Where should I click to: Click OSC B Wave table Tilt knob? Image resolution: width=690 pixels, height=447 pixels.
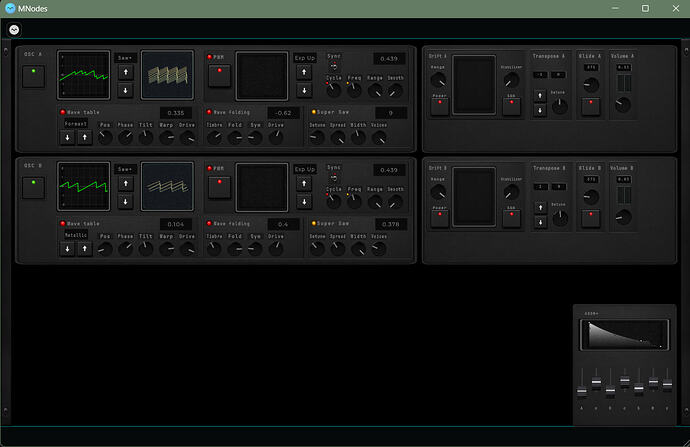(x=146, y=249)
